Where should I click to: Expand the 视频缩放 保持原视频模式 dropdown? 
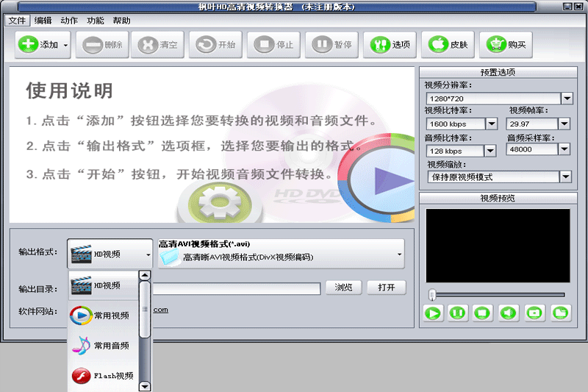[565, 177]
